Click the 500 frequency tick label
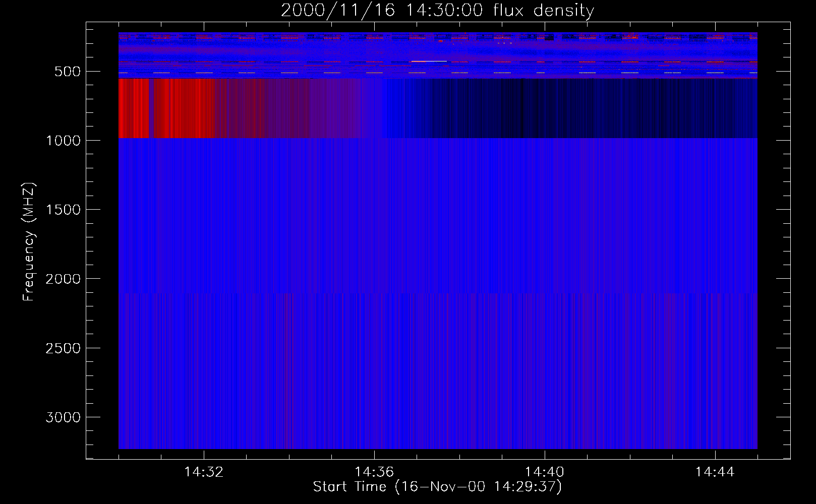Screen dimensions: 816x504 click(68, 72)
